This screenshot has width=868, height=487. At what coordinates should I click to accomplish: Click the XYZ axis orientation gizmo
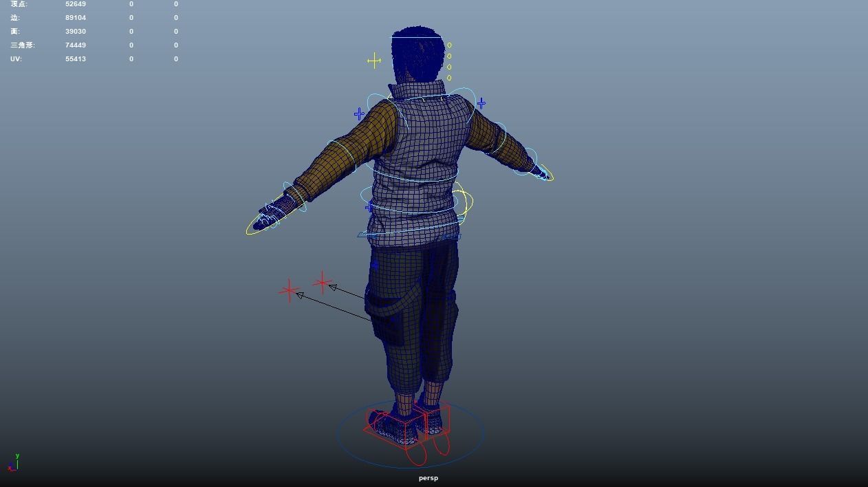tap(12, 463)
